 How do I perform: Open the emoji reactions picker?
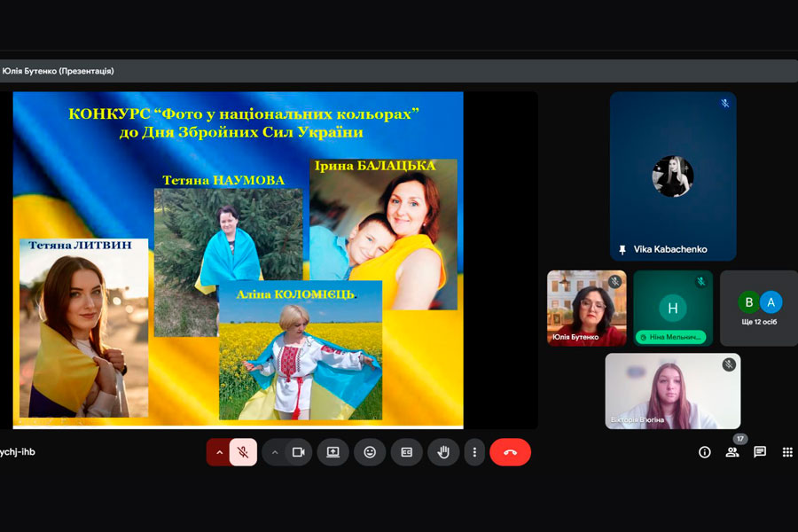pos(370,452)
